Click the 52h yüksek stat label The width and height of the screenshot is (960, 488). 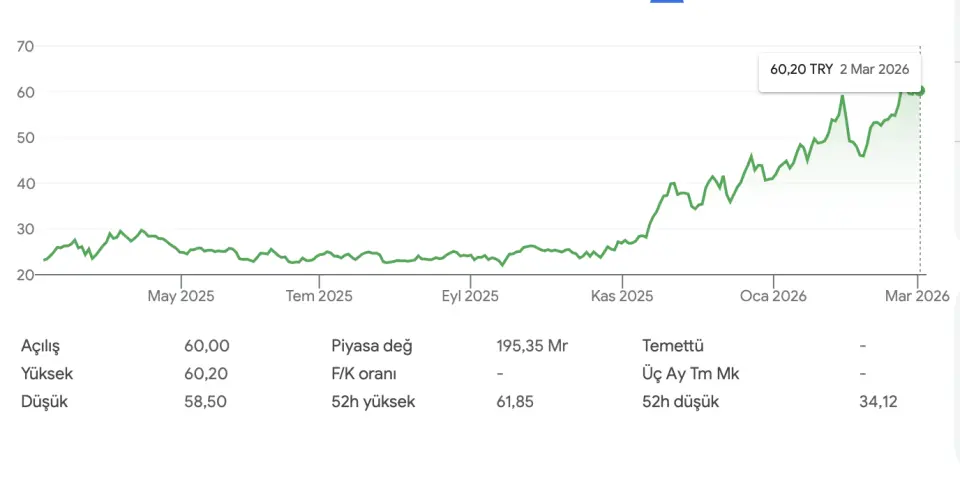pos(373,402)
